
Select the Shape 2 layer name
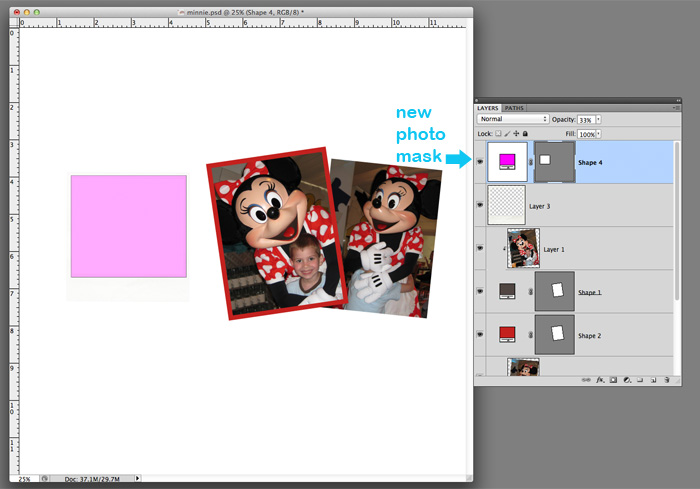pos(590,336)
